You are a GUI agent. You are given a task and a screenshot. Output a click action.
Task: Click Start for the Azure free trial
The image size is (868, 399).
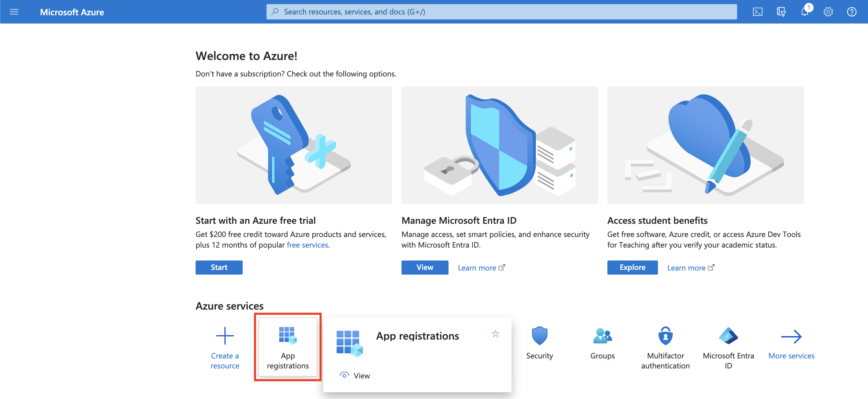pyautogui.click(x=219, y=267)
